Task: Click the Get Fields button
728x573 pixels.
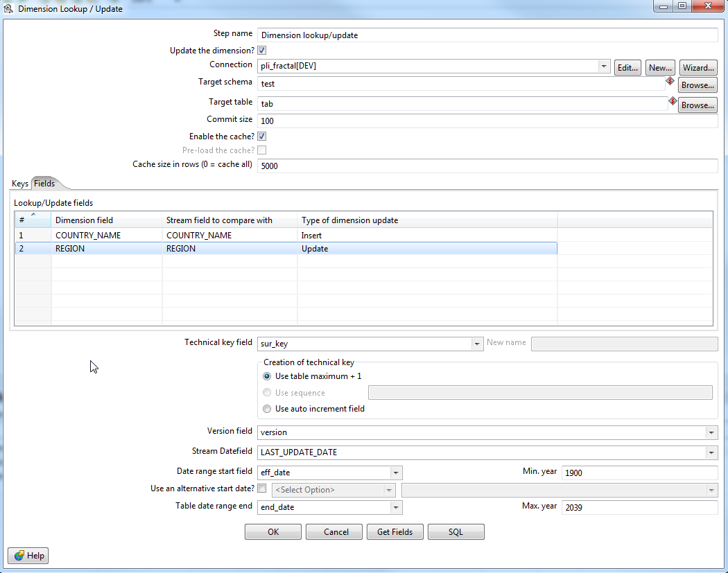Action: 395,531
